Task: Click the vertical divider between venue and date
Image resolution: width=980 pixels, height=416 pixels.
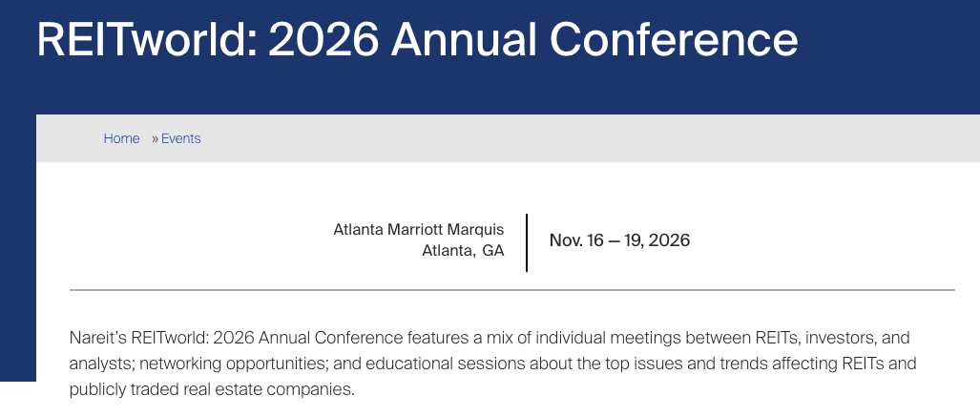Action: click(x=527, y=242)
